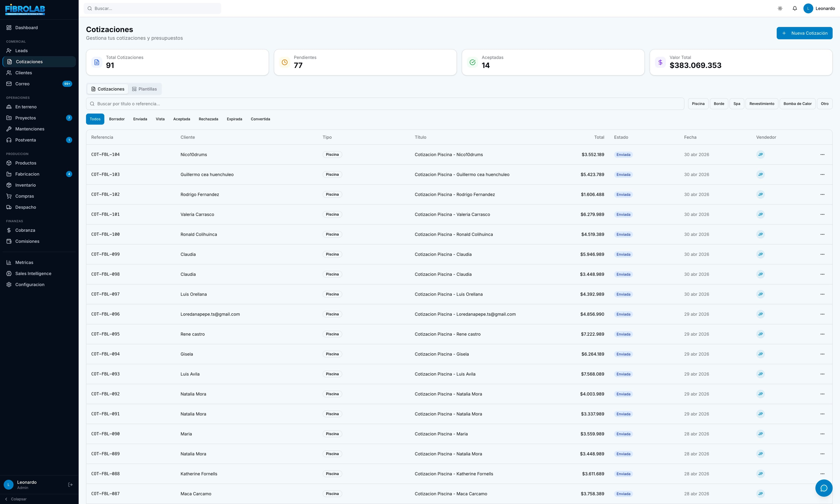The height and width of the screenshot is (504, 840).
Task: Open Dashboard from the sidebar
Action: click(39, 28)
